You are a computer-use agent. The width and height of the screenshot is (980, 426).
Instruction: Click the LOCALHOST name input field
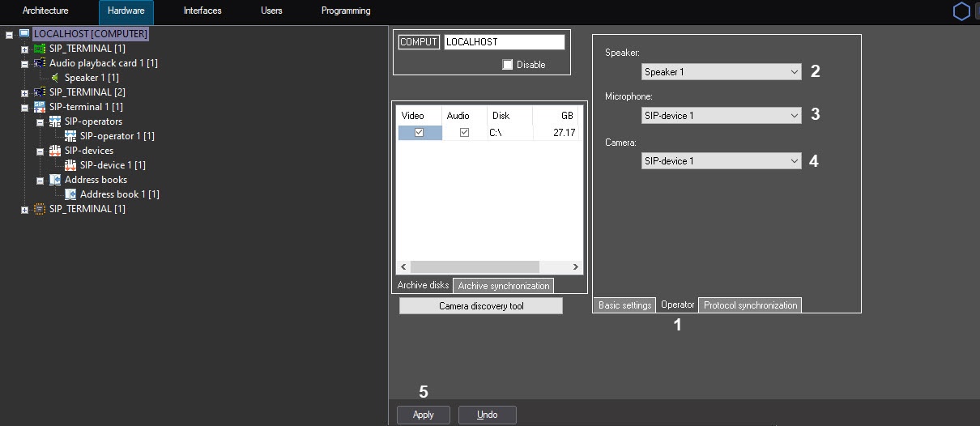click(504, 42)
